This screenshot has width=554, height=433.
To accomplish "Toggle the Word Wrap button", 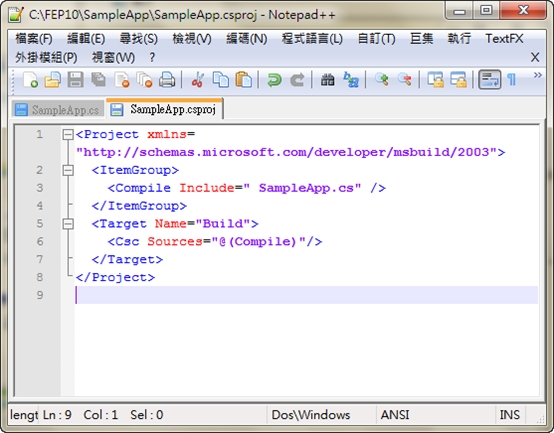I will click(489, 79).
